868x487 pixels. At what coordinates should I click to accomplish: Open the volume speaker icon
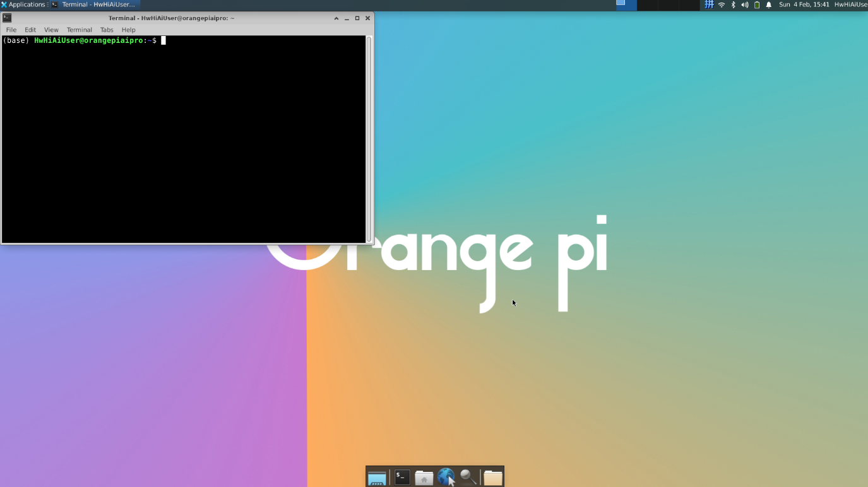point(745,4)
